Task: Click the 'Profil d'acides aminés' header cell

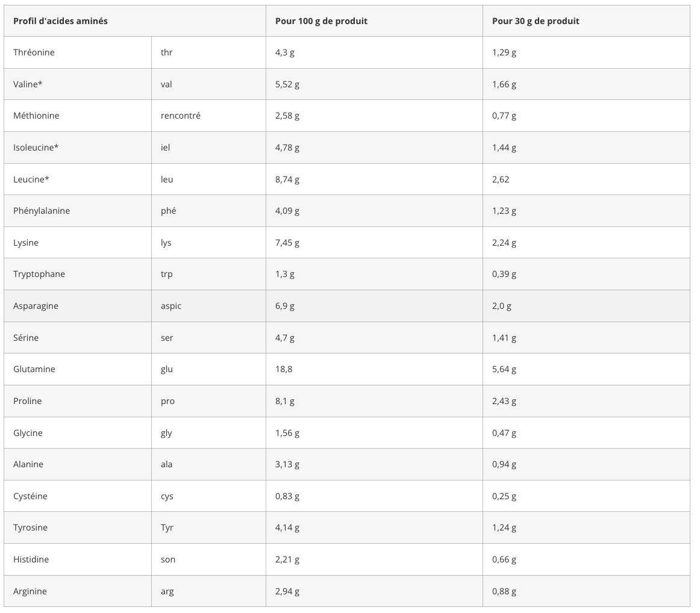Action: click(60, 21)
